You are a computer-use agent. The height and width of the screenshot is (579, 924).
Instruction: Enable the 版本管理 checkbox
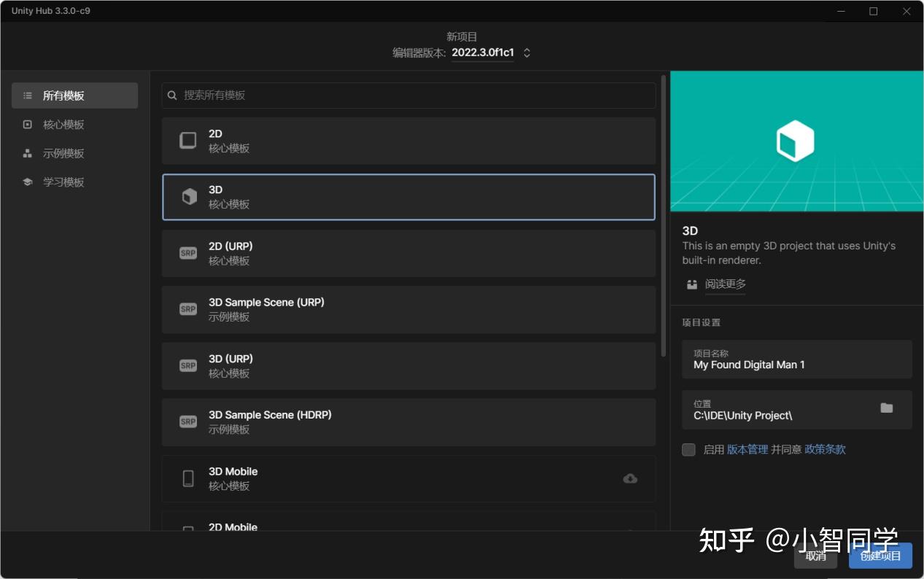pyautogui.click(x=688, y=449)
